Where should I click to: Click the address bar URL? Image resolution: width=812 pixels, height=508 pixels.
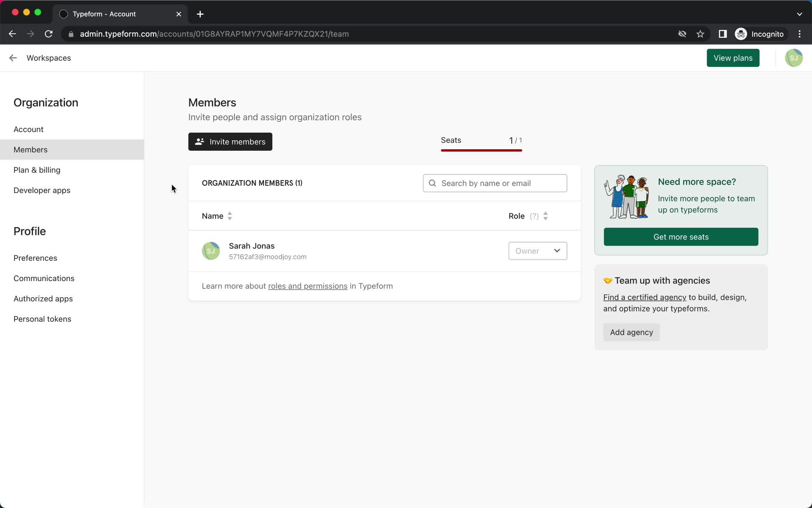pos(214,34)
